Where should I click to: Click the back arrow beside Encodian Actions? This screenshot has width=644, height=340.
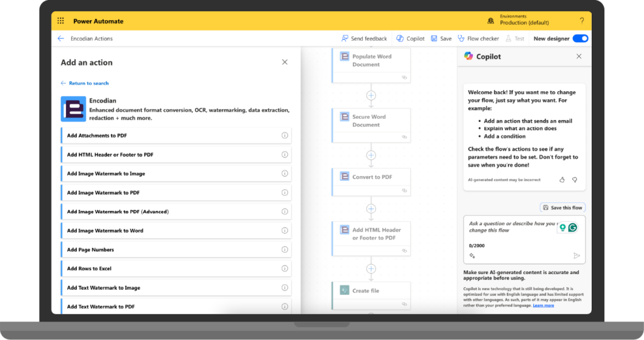click(61, 38)
